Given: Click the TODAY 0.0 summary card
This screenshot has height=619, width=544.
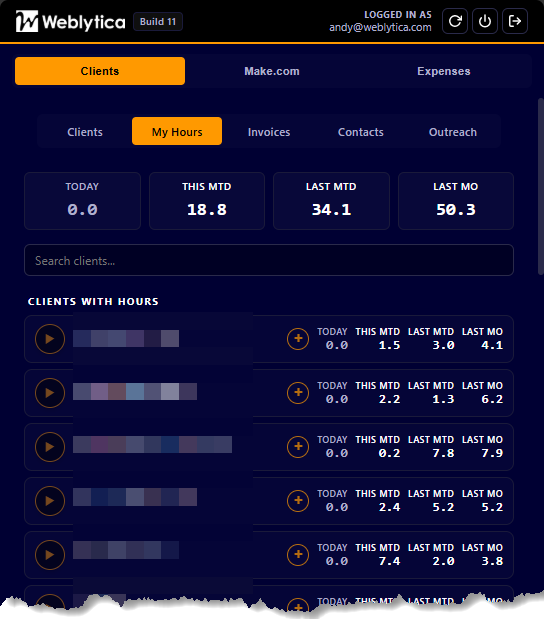Looking at the screenshot, I should [82, 201].
